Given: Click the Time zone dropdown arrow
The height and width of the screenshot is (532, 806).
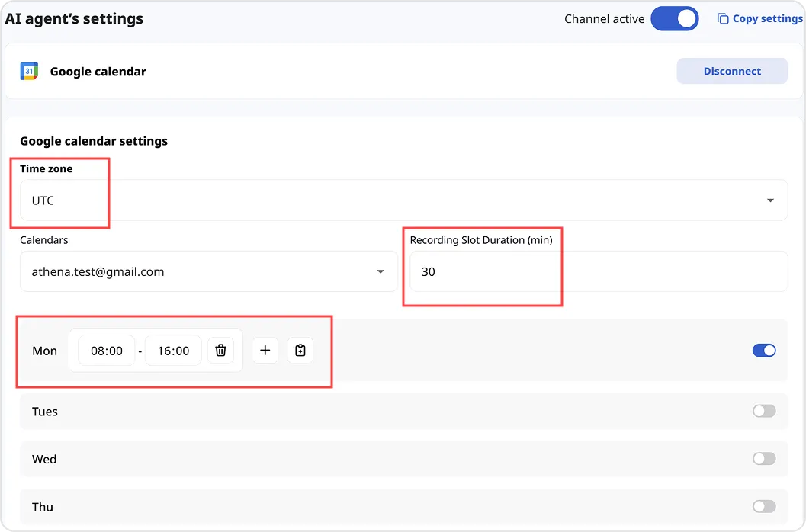Looking at the screenshot, I should click(770, 200).
